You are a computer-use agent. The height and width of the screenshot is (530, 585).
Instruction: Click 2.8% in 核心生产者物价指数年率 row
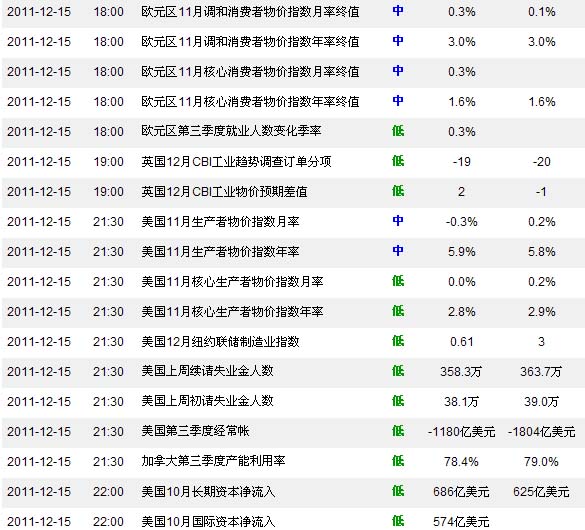[x=462, y=311]
